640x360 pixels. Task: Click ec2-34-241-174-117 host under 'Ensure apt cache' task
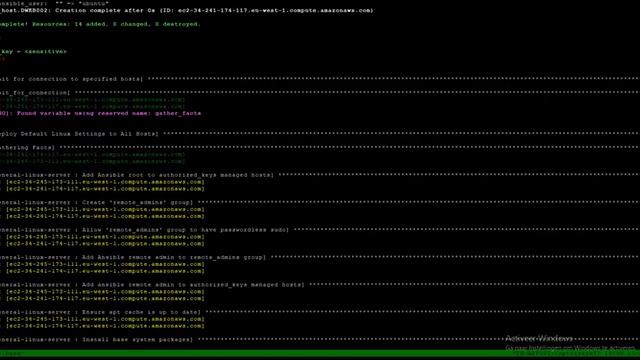click(105, 326)
